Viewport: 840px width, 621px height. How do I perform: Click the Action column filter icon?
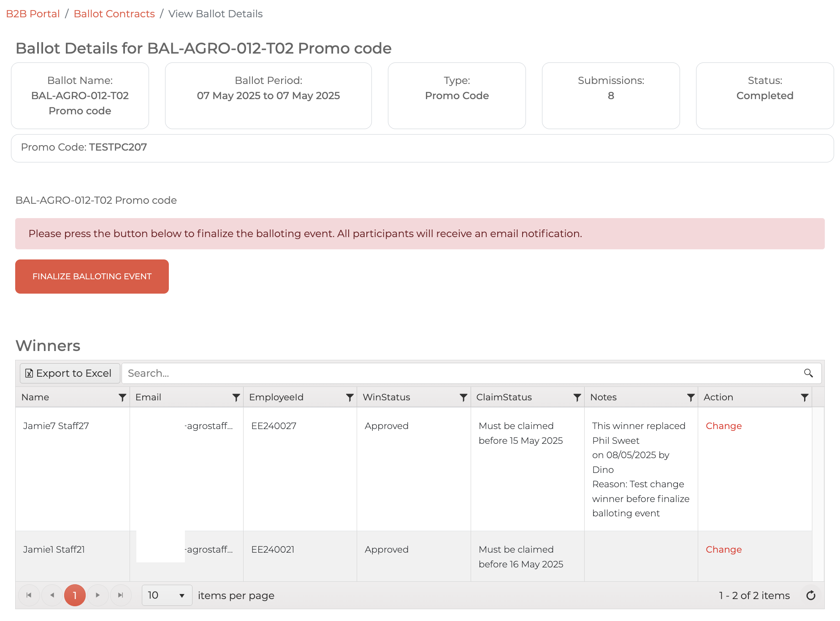805,397
